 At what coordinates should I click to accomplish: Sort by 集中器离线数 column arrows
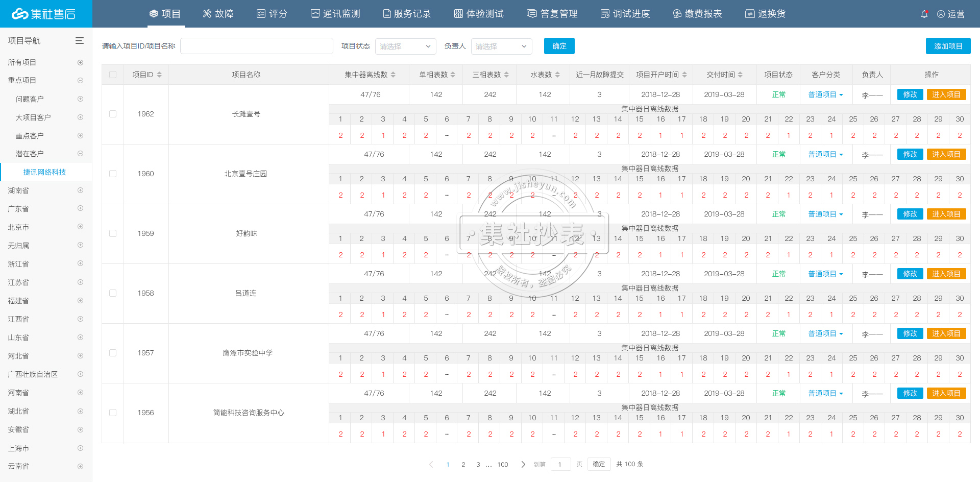393,75
